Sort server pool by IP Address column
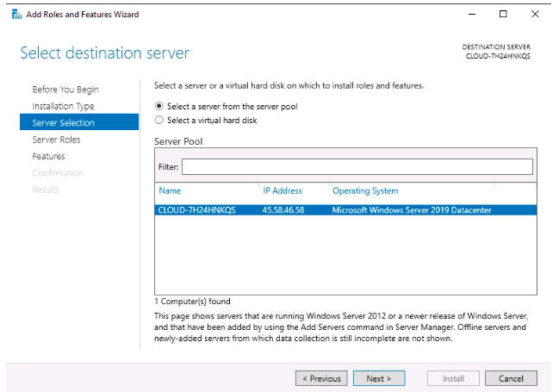Screen dimensions: 559x392 tap(283, 190)
